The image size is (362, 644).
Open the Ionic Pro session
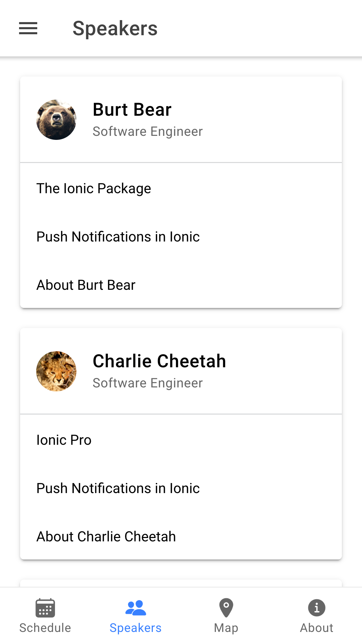coord(64,440)
